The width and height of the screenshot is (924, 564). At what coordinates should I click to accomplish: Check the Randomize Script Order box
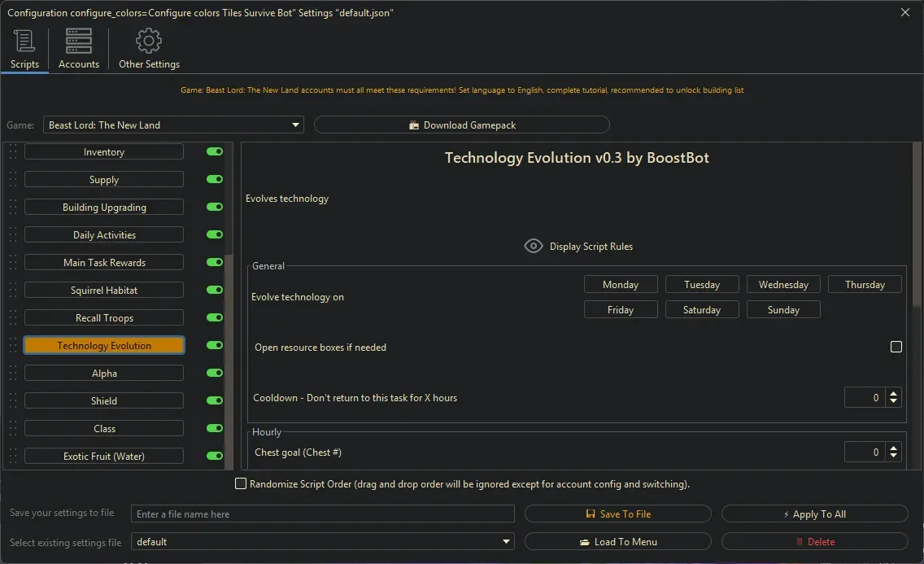(241, 484)
